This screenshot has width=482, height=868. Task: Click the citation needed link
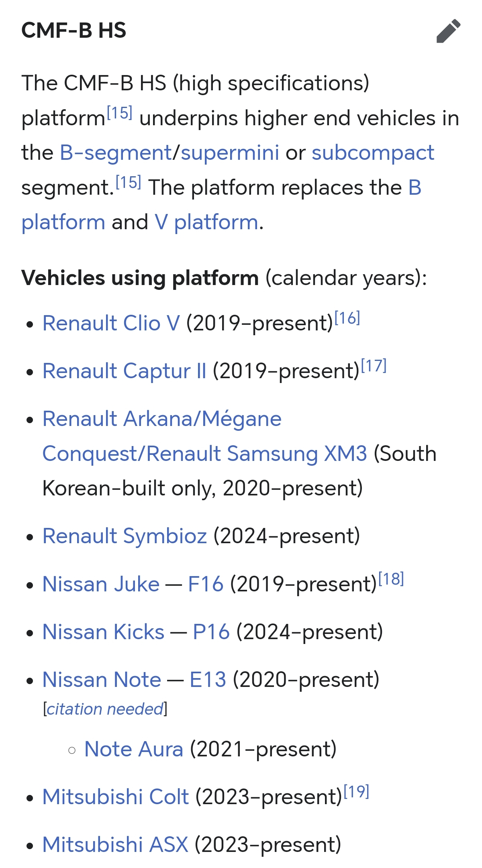point(105,709)
